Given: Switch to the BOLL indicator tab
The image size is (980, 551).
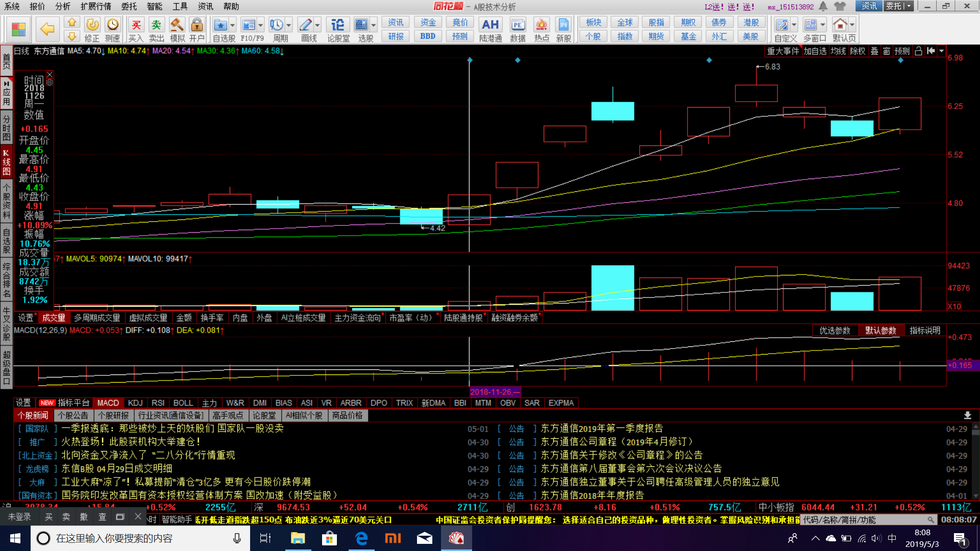Looking at the screenshot, I should pos(183,403).
